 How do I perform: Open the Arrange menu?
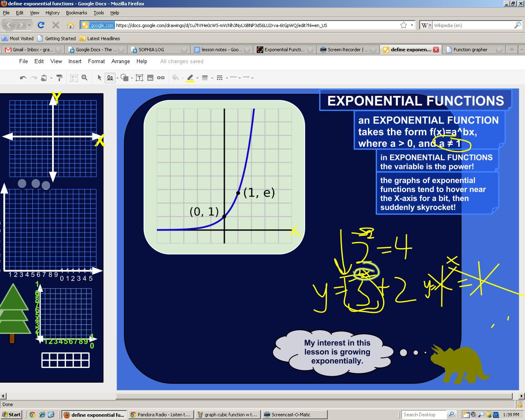click(x=121, y=61)
